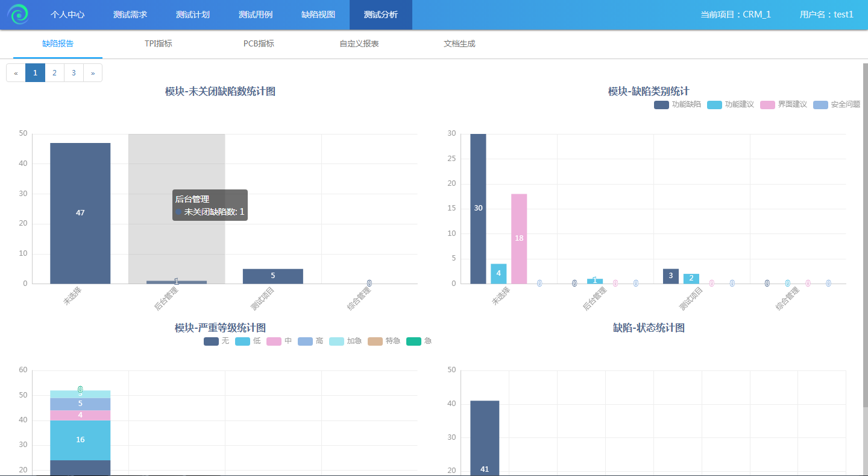Open the 测试用例 menu

[x=256, y=14]
